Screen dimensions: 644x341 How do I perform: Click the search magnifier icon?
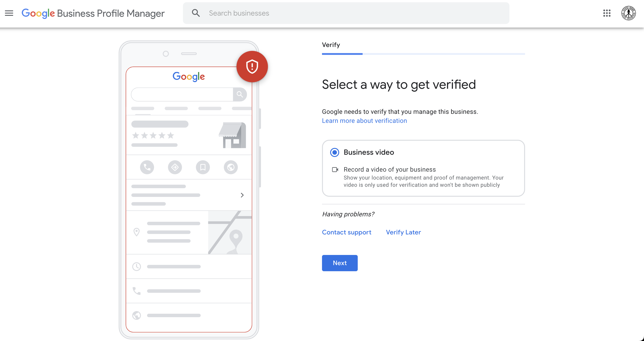(x=196, y=13)
